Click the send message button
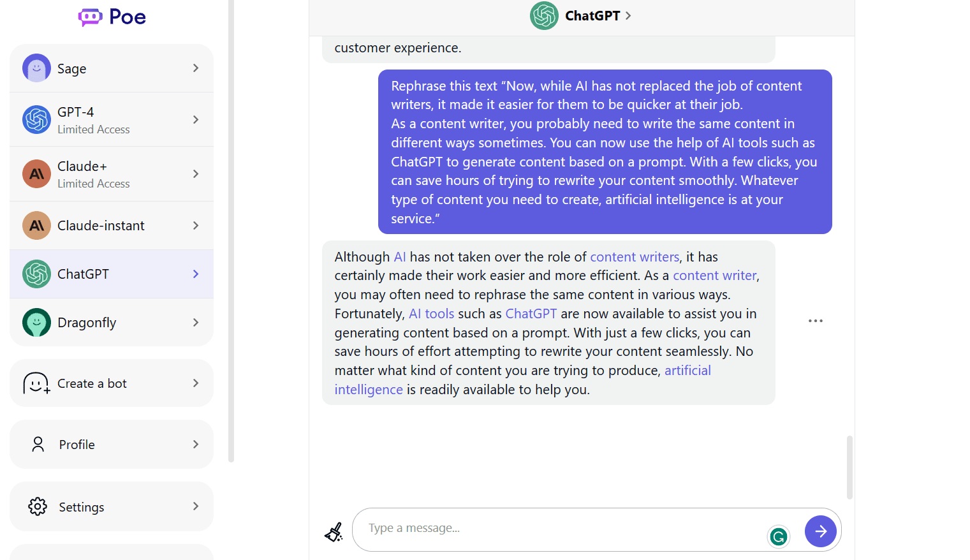This screenshot has height=560, width=970. click(x=821, y=531)
